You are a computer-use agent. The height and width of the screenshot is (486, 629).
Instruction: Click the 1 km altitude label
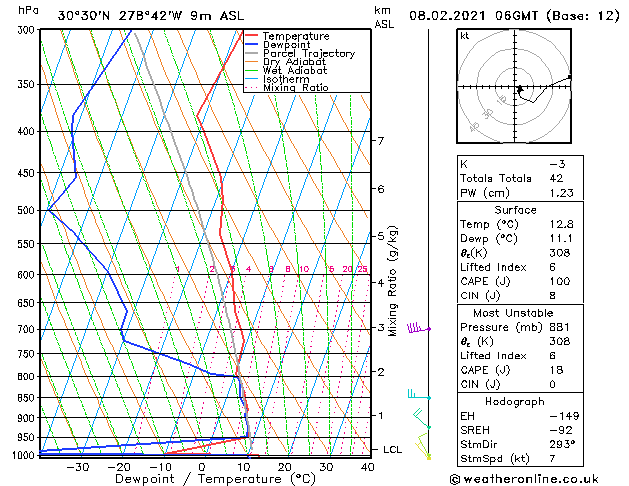point(381,415)
